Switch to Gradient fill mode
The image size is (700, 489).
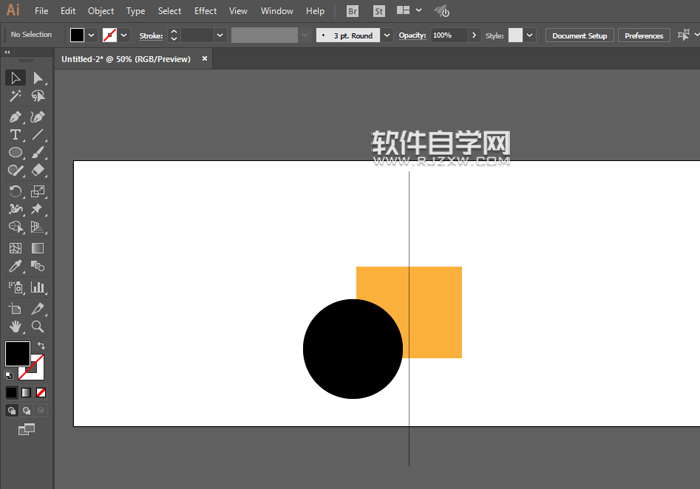point(26,393)
